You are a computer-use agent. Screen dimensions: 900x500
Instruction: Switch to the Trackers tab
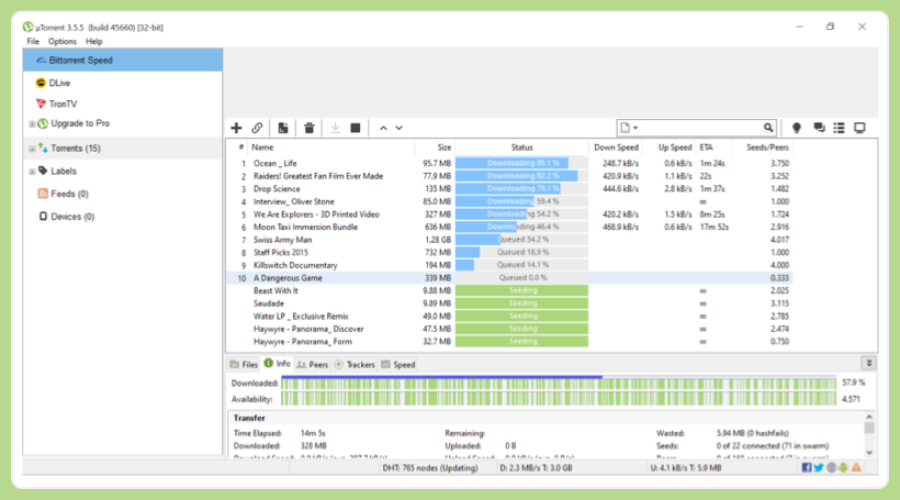click(355, 364)
